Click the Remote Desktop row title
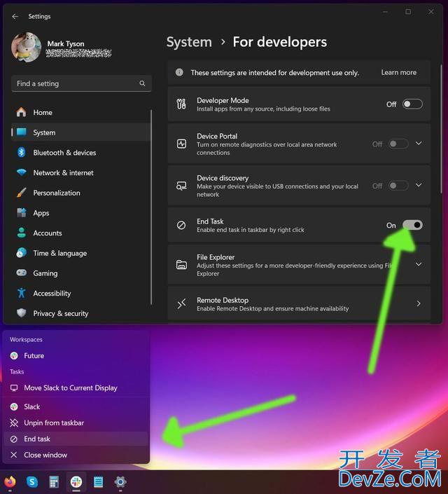Image resolution: width=448 pixels, height=494 pixels. coord(223,300)
